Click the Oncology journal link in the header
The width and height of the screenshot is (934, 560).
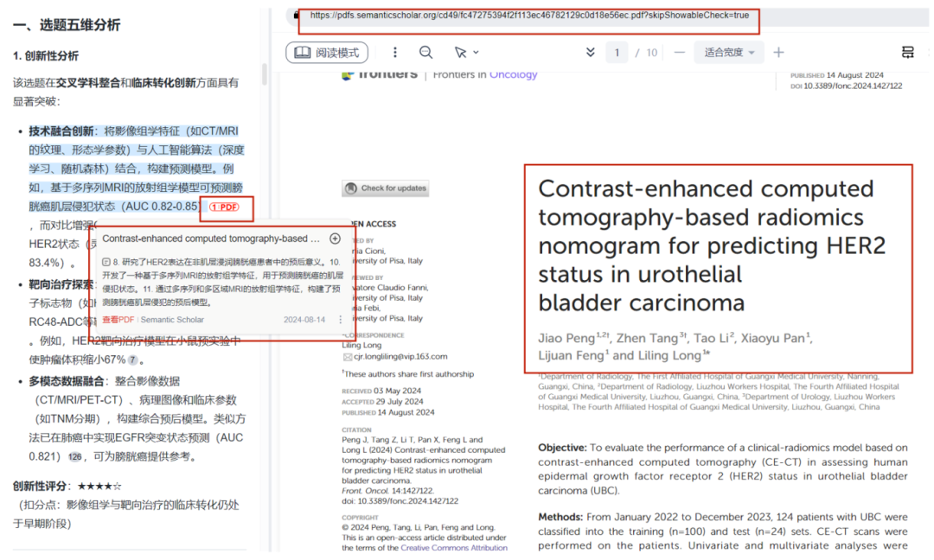tap(514, 74)
